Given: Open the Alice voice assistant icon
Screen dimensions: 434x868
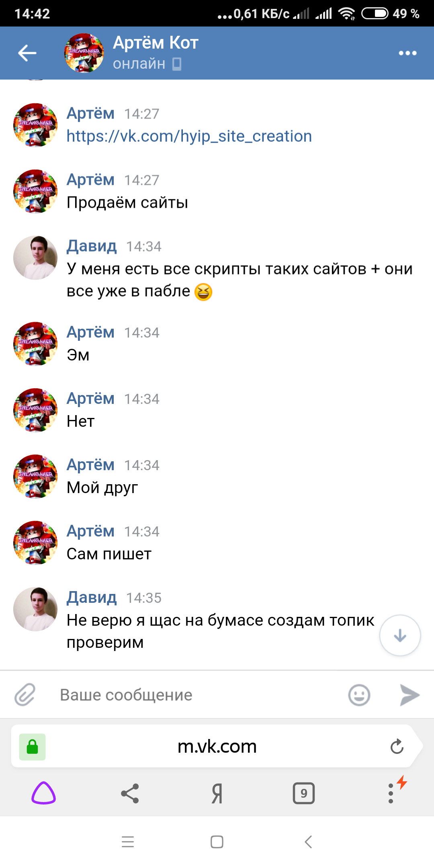Looking at the screenshot, I should pyautogui.click(x=43, y=793).
